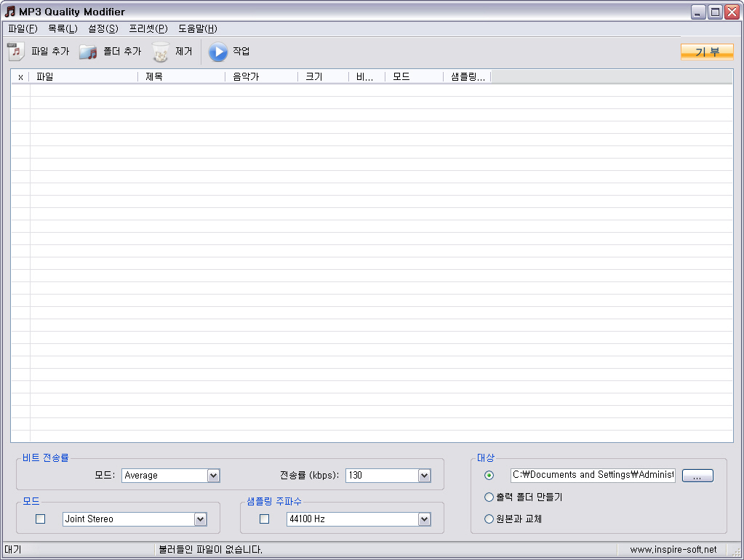Image resolution: width=744 pixels, height=560 pixels.
Task: Maximize the MP3 Quality Modifier window
Action: 715,12
